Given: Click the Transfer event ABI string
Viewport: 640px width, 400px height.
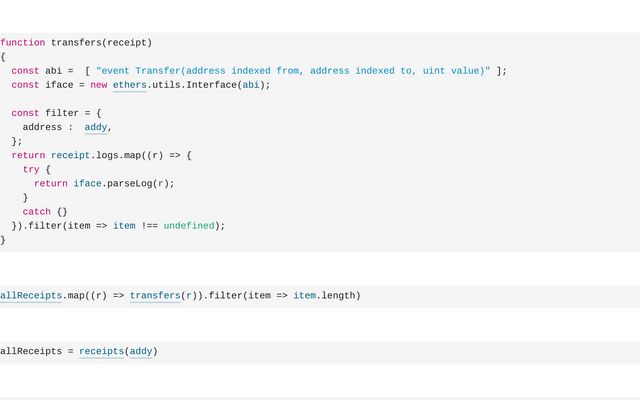Looking at the screenshot, I should click(292, 71).
